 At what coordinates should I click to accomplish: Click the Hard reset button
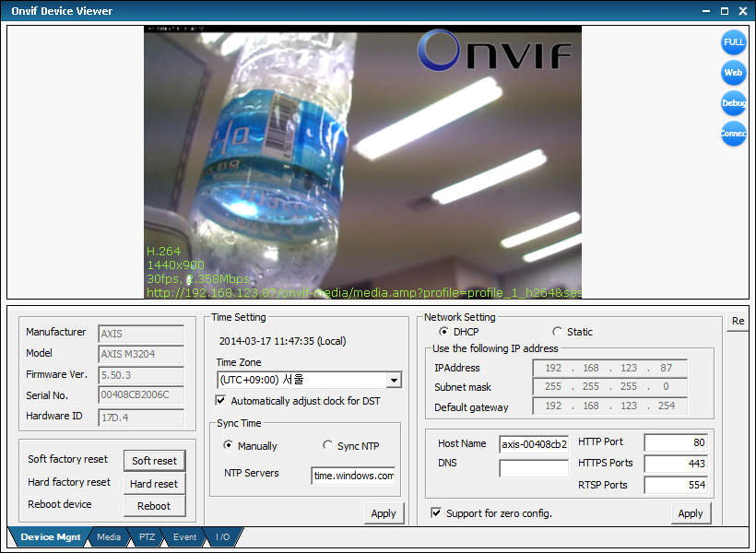pos(154,483)
